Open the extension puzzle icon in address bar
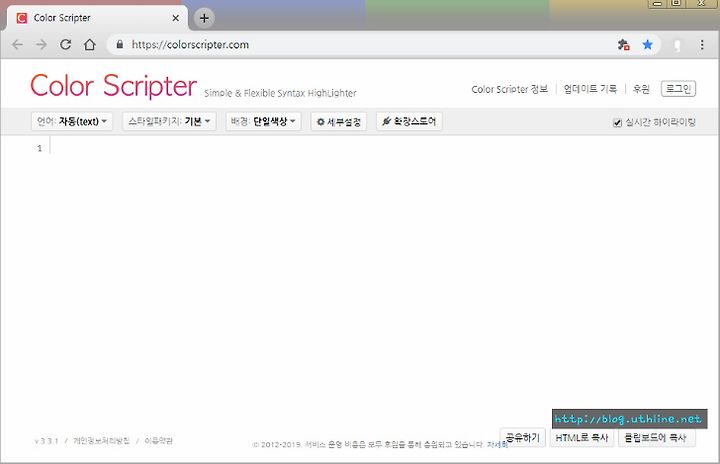The width and height of the screenshot is (720, 464). click(x=623, y=45)
